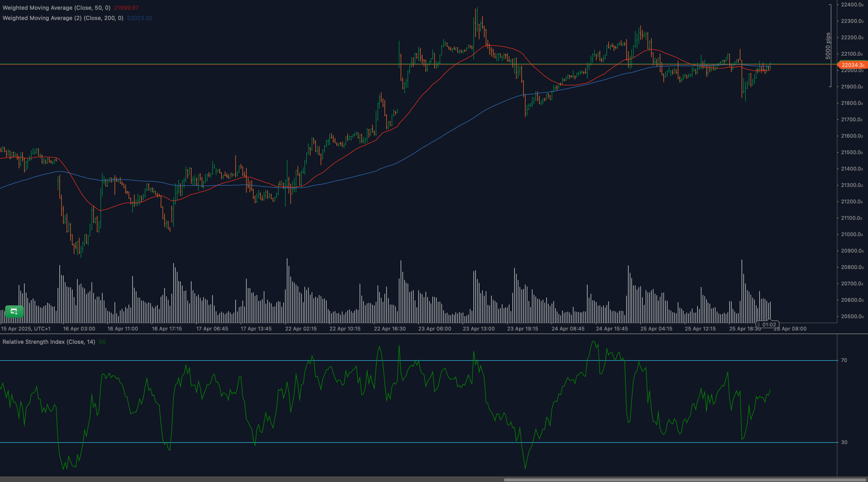Click the 22400.0 price axis label
Viewport: 868px width, 482px height.
tap(852, 4)
